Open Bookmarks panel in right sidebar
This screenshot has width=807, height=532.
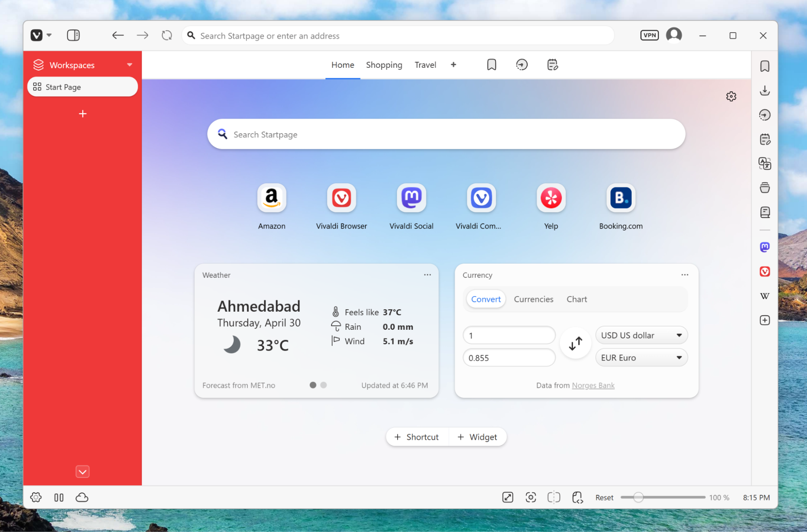765,66
